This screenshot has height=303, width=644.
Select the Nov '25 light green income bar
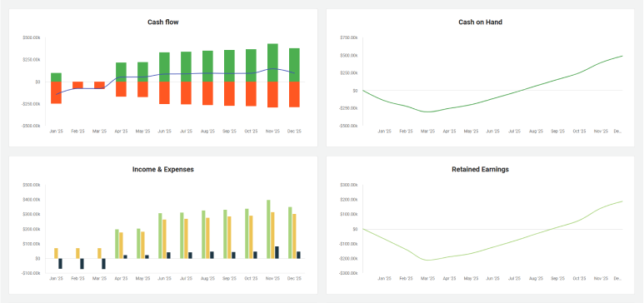(x=268, y=229)
